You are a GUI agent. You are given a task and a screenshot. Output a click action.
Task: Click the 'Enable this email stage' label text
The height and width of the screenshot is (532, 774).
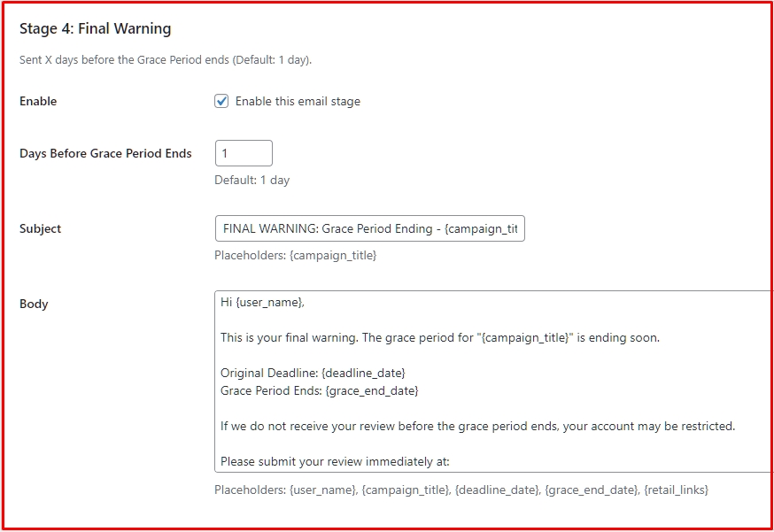(298, 102)
